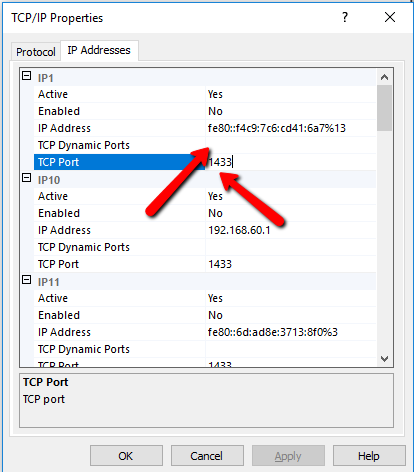
Task: Select IP1 TCP Dynamic Ports value field
Action: 291,145
